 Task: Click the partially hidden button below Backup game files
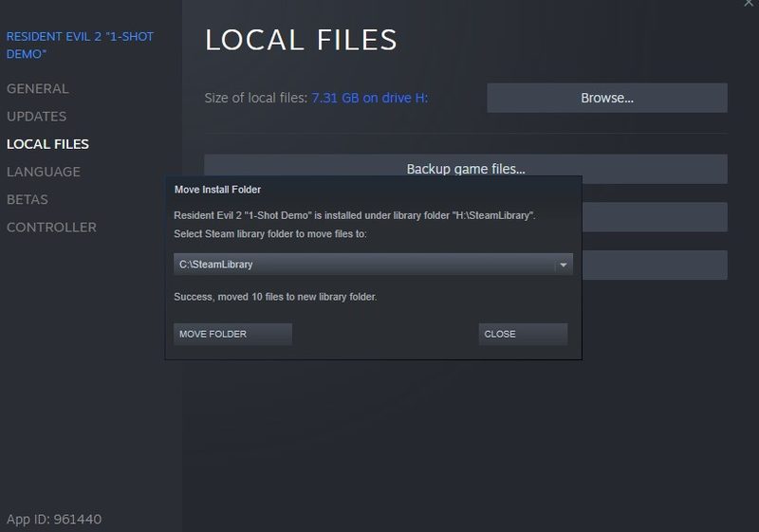click(x=655, y=216)
